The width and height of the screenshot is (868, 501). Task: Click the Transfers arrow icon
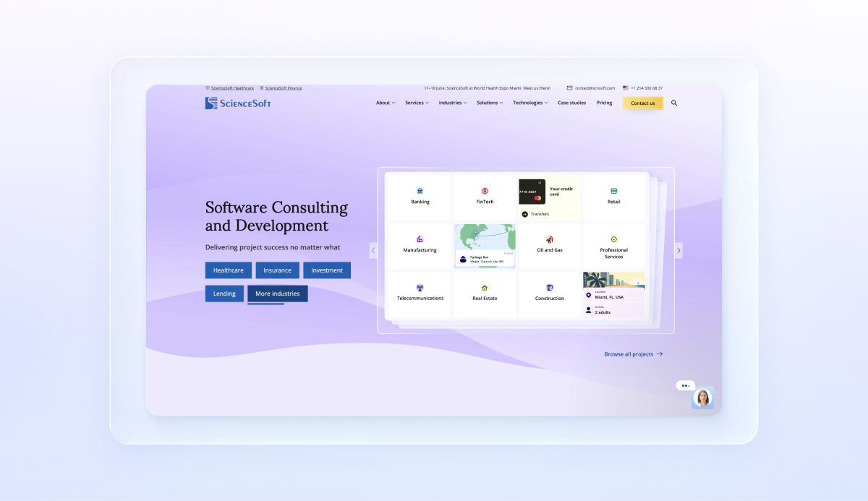[x=525, y=214]
